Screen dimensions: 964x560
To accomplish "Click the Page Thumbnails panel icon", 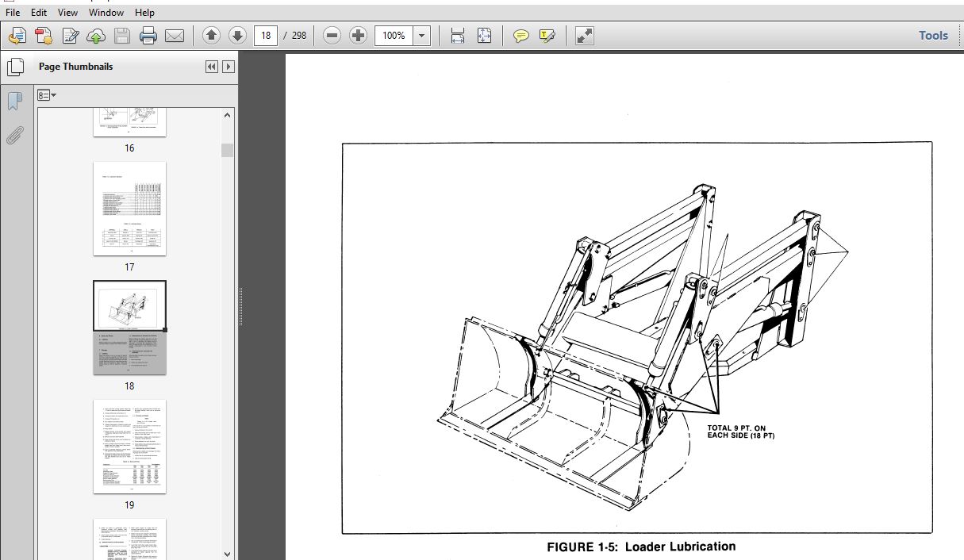I will [x=14, y=67].
